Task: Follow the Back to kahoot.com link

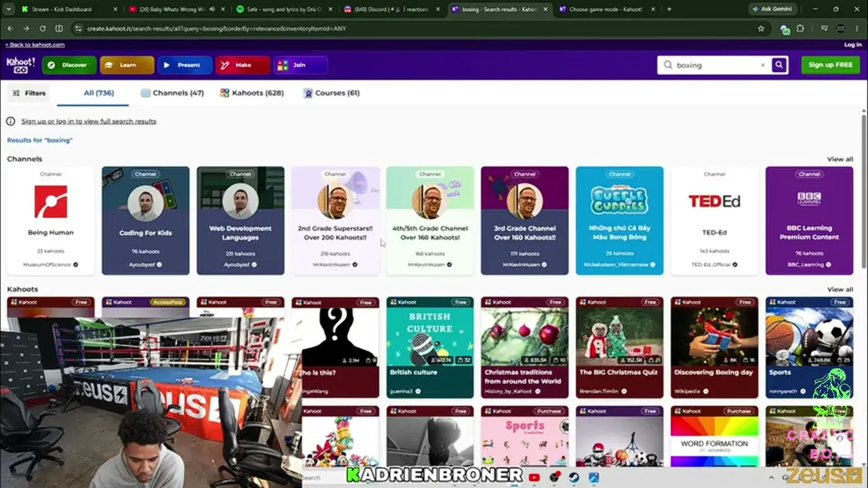Action: pos(35,45)
